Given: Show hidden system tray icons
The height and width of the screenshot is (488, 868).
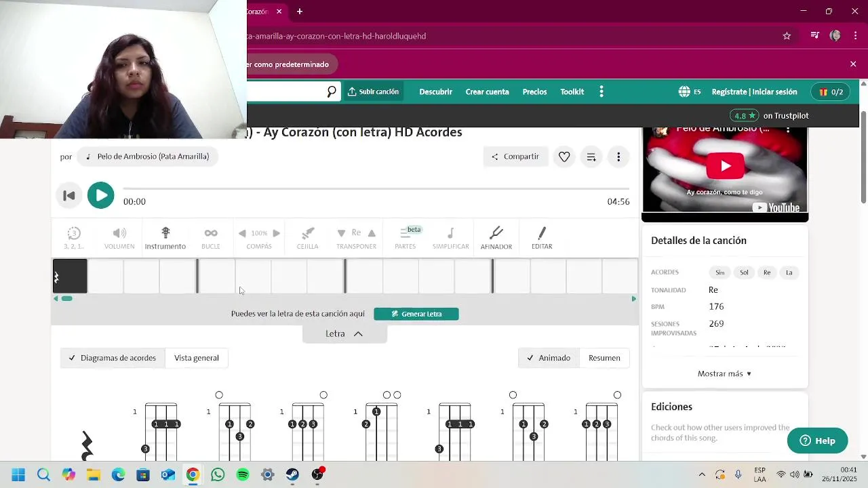Looking at the screenshot, I should (702, 475).
